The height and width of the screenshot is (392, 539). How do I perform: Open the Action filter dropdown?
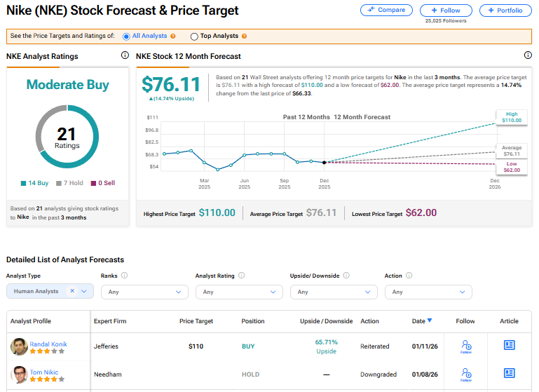(x=428, y=291)
